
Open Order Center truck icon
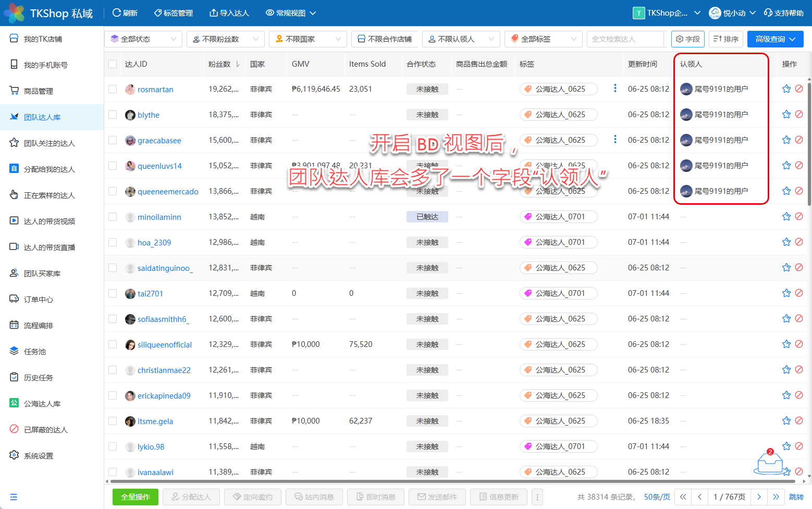(14, 299)
